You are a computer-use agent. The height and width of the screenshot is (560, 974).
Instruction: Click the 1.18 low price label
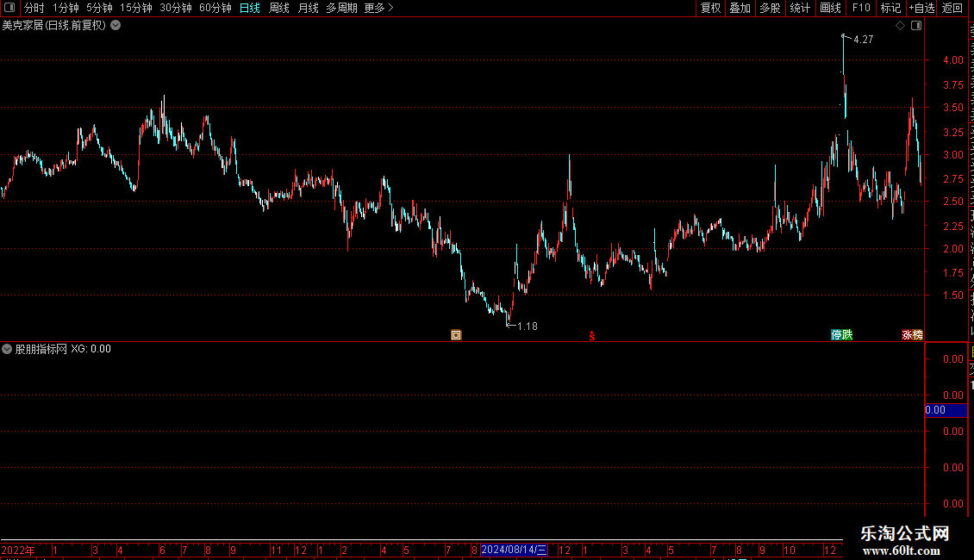coord(528,327)
